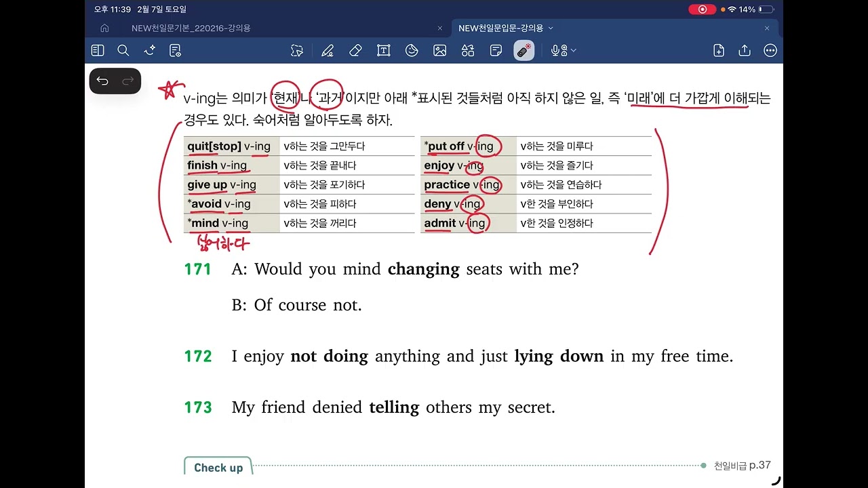
Task: Tap the bold word telling
Action: (x=394, y=408)
